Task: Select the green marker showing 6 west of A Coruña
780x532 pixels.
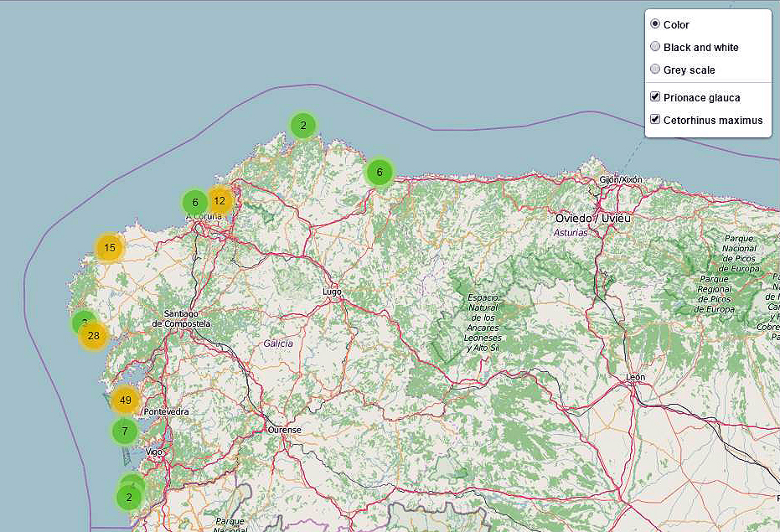Action: pos(194,202)
